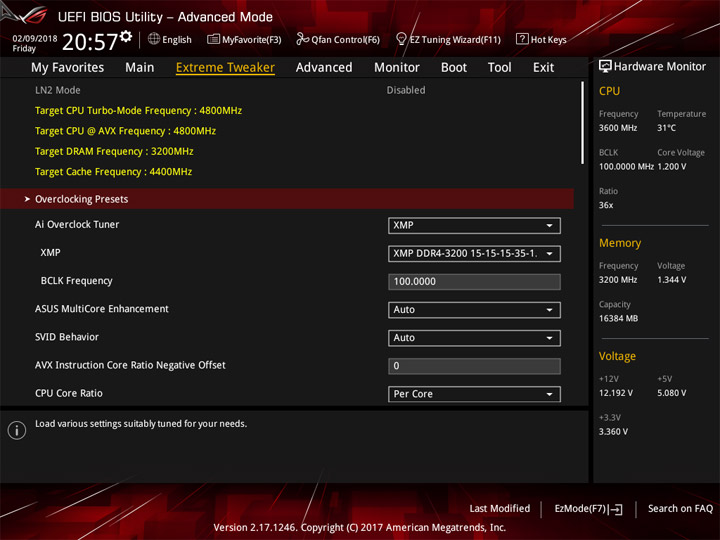This screenshot has height=540, width=720.
Task: Open the Monitor tab
Action: point(397,68)
